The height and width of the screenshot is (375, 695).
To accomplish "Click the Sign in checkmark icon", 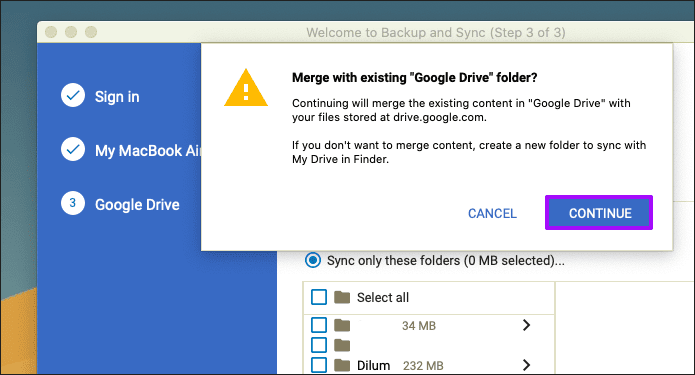I will 73,95.
